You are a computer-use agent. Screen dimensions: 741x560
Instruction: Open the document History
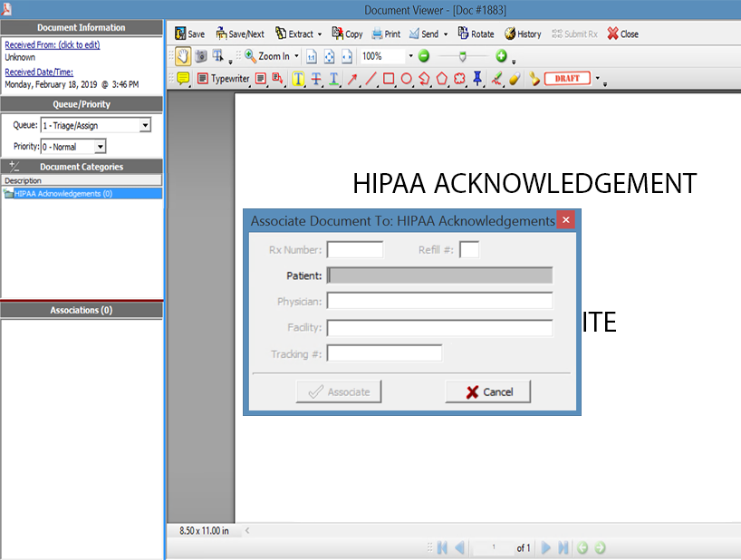click(523, 34)
